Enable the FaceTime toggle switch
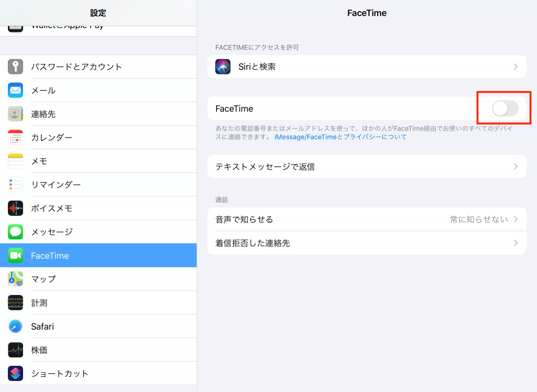The height and width of the screenshot is (392, 537). click(505, 108)
